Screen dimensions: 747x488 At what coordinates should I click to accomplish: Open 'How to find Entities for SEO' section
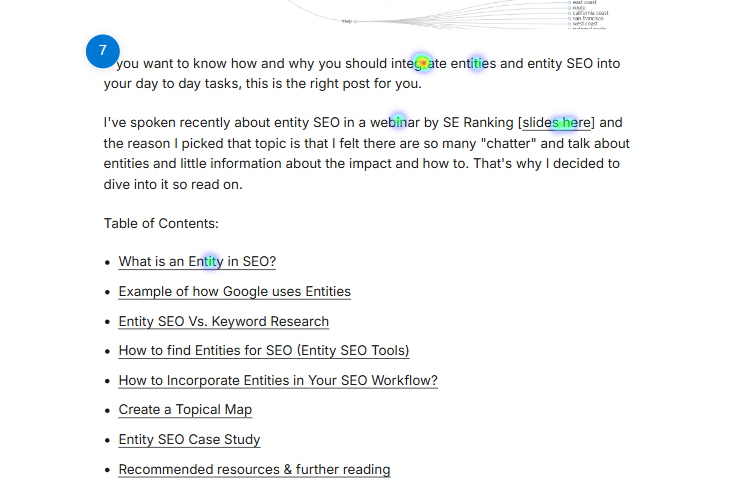[264, 351]
